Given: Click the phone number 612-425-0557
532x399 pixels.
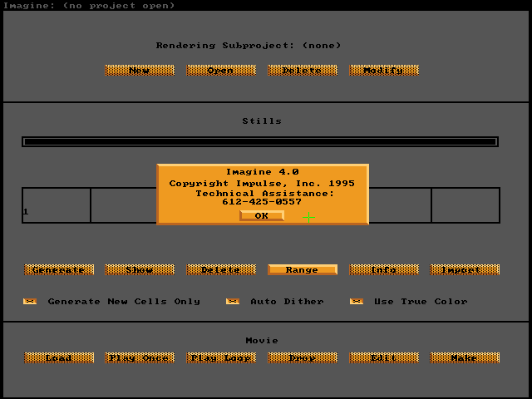Looking at the screenshot, I should coord(262,202).
